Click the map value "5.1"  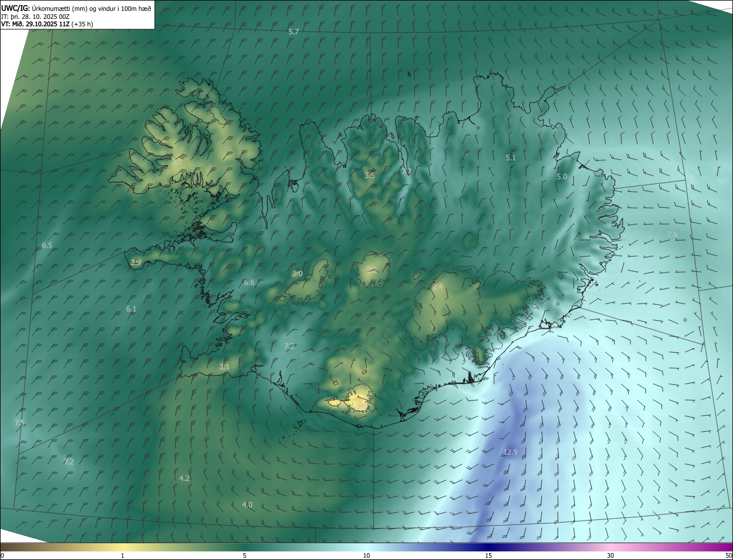pyautogui.click(x=511, y=157)
